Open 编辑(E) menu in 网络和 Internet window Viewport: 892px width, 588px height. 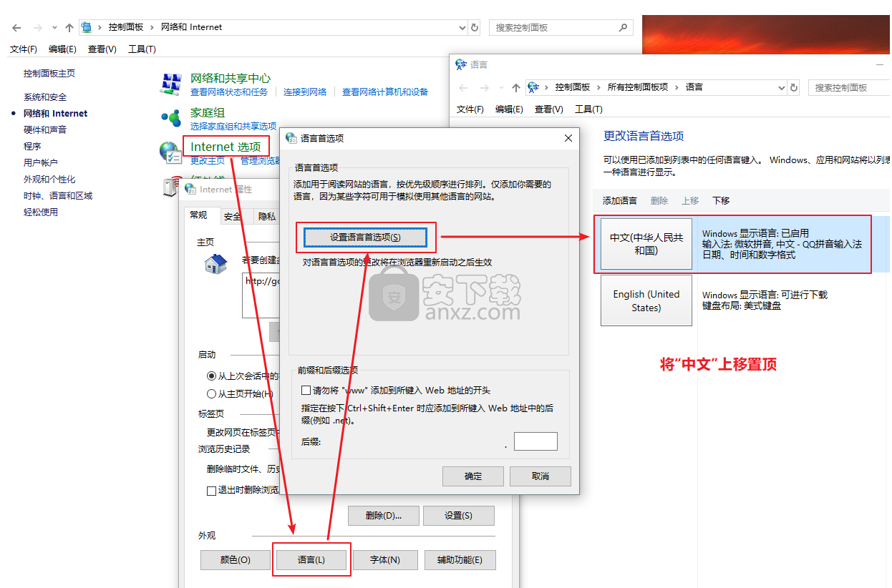62,49
